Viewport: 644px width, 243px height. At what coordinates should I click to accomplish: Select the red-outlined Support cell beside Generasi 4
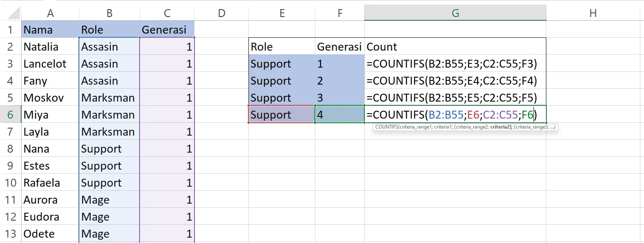[282, 115]
